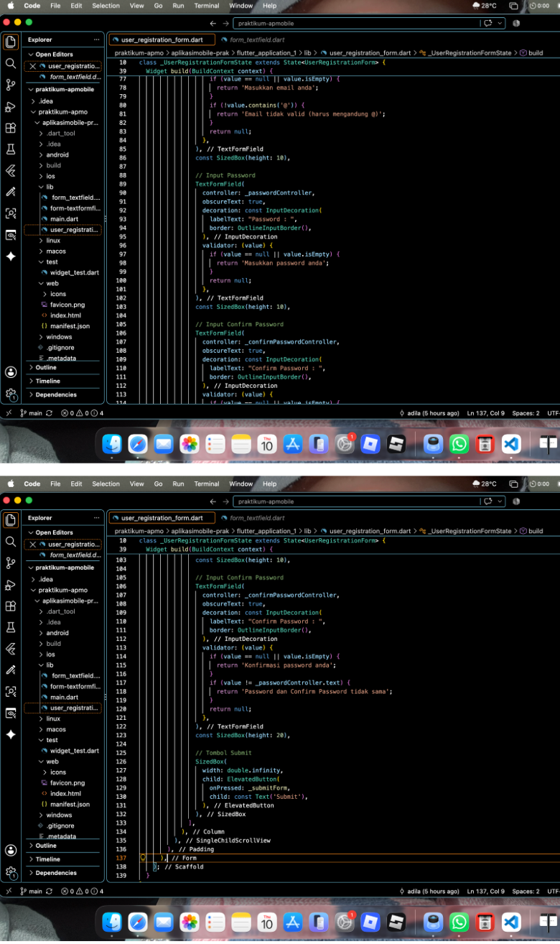Open index.html in upper Explorer

coord(65,315)
